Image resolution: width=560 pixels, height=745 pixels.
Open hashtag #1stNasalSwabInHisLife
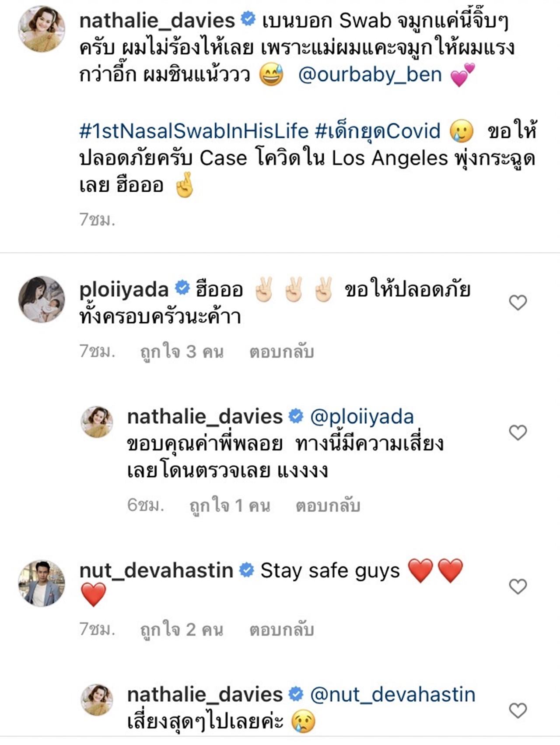pyautogui.click(x=194, y=131)
